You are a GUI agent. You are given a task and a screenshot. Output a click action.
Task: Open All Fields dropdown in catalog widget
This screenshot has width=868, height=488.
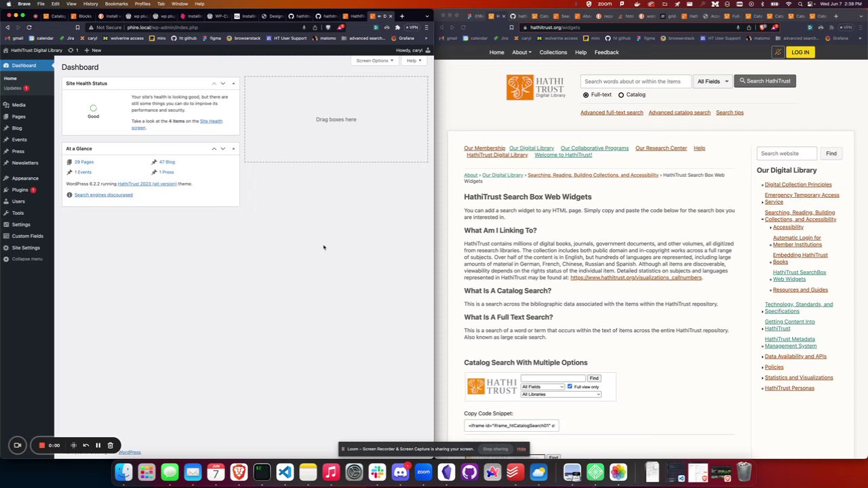click(542, 386)
